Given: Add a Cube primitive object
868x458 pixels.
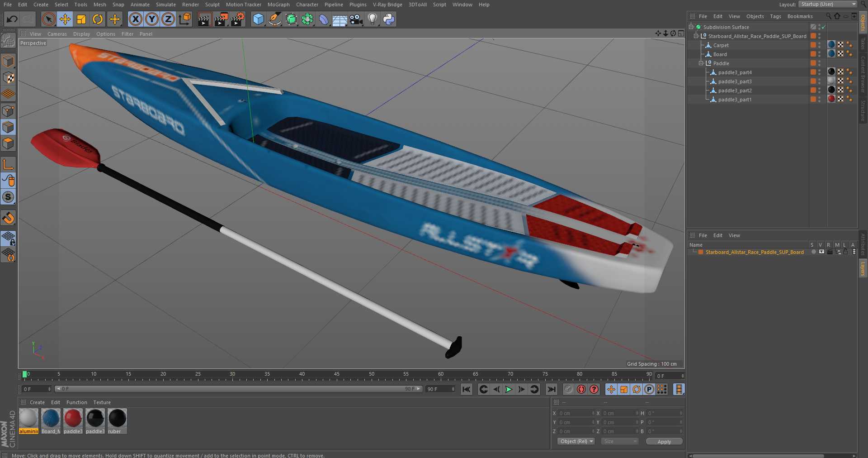Looking at the screenshot, I should pyautogui.click(x=258, y=19).
